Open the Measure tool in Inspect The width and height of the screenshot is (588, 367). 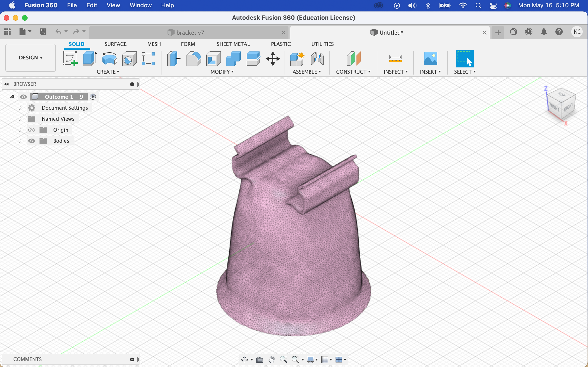(395, 58)
